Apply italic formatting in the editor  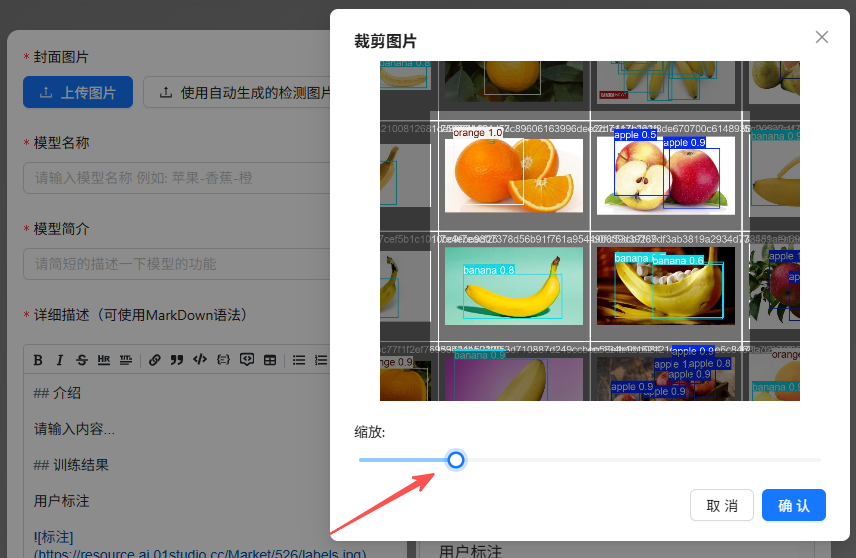[60, 360]
